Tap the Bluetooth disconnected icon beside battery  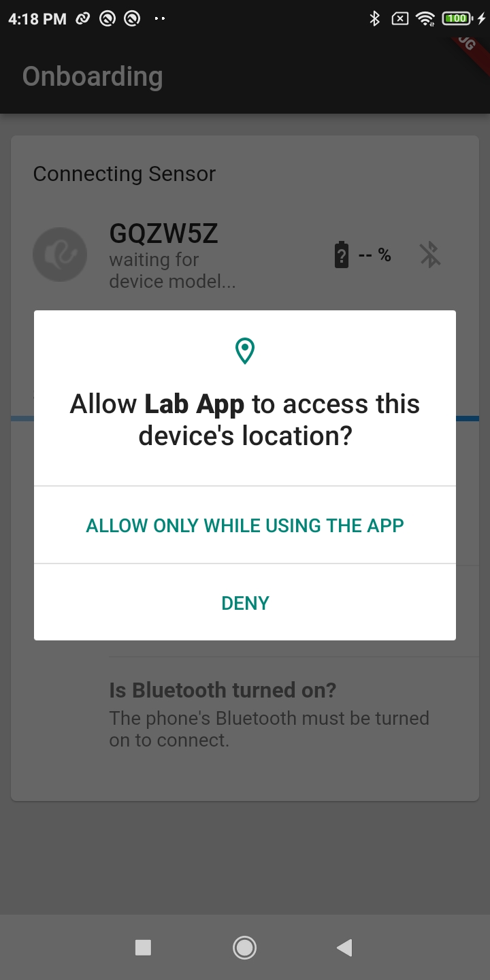429,255
